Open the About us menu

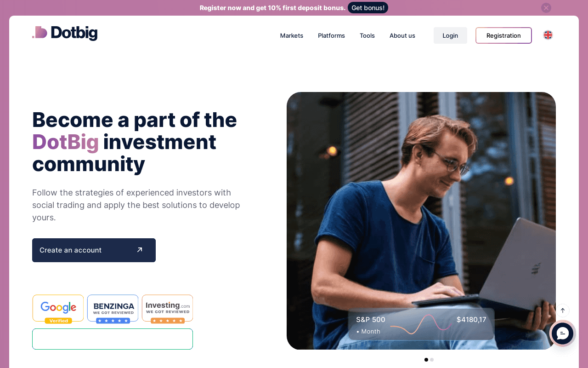coord(402,35)
